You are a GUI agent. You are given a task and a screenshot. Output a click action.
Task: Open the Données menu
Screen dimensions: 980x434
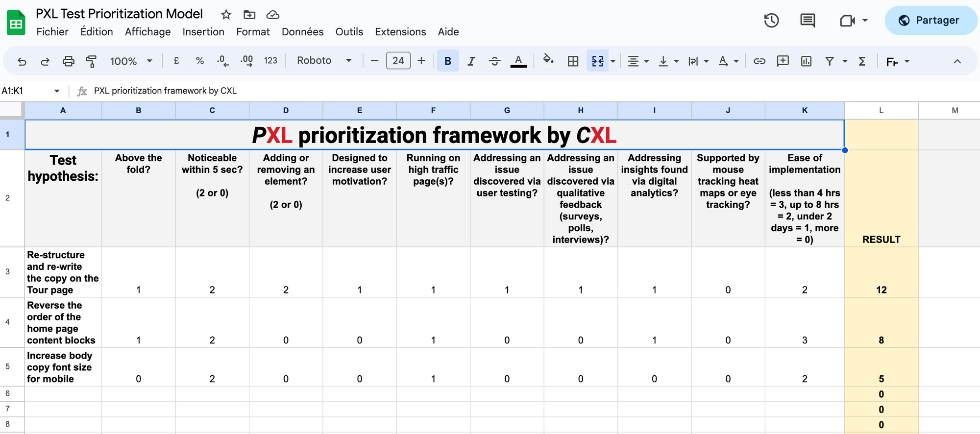coord(302,32)
